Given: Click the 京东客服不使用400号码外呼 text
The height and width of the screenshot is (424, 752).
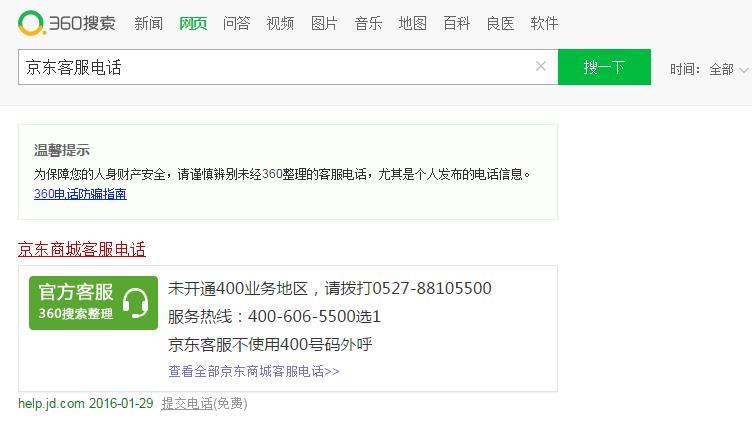Looking at the screenshot, I should [x=270, y=344].
